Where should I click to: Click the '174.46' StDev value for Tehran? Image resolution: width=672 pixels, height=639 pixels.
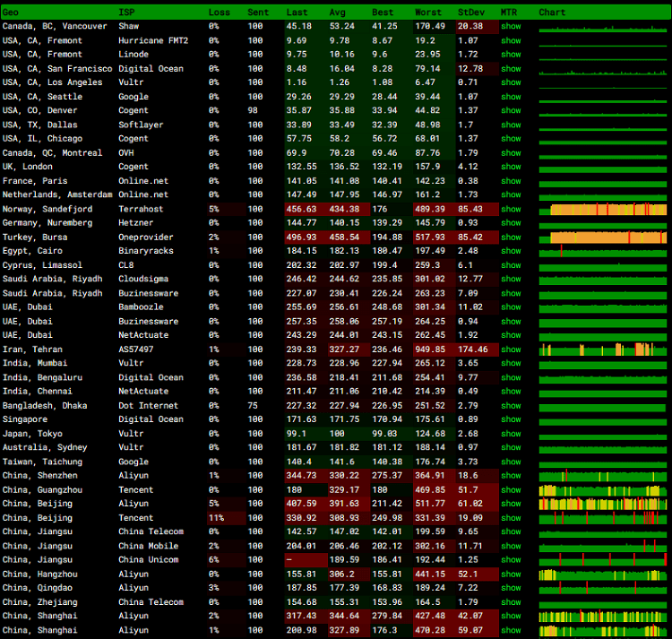click(x=473, y=350)
